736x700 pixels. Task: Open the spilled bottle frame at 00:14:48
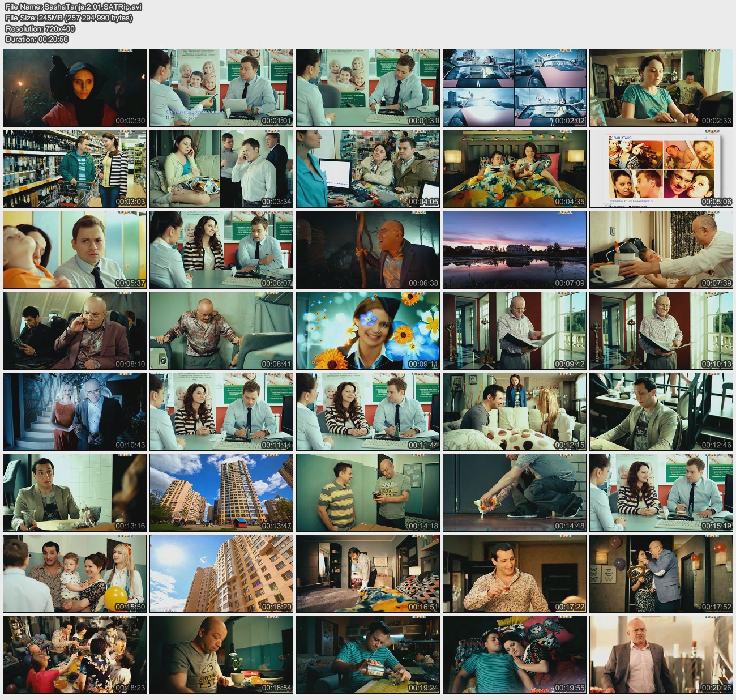(x=514, y=493)
